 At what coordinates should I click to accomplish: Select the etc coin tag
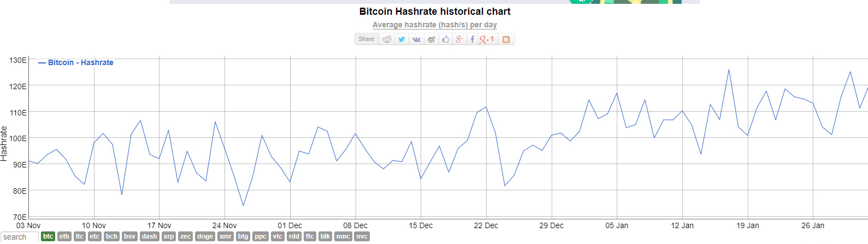pos(95,236)
